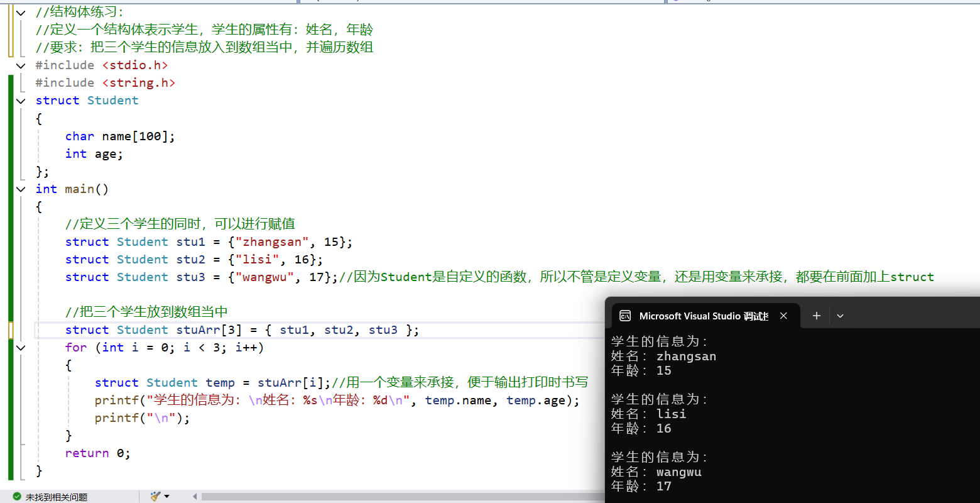The width and height of the screenshot is (980, 503).
Task: Click the printf line with temp.name
Action: pos(337,401)
